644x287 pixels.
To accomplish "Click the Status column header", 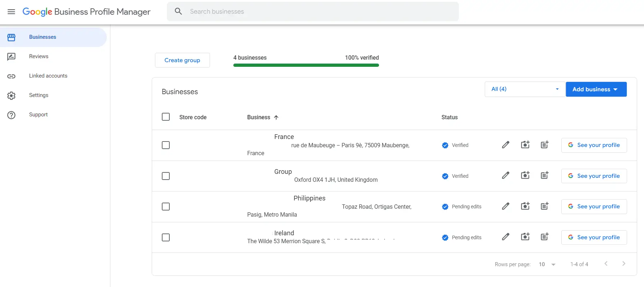I will click(449, 117).
